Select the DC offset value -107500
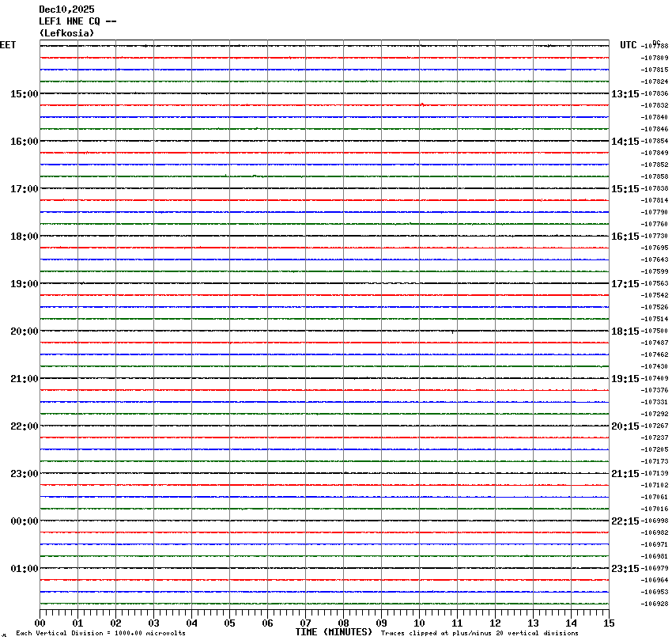 [x=656, y=331]
